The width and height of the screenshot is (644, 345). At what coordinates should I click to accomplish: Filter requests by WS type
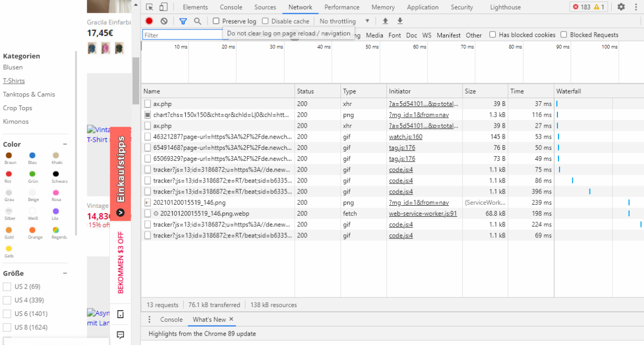point(427,35)
